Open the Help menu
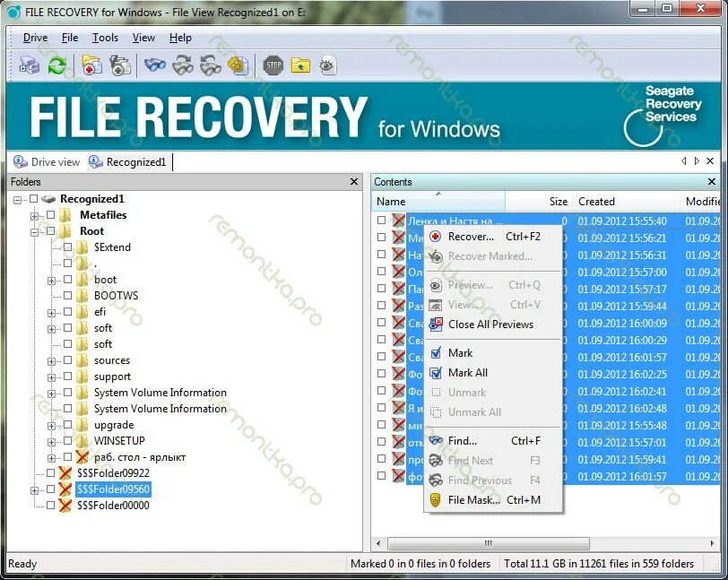 click(180, 38)
